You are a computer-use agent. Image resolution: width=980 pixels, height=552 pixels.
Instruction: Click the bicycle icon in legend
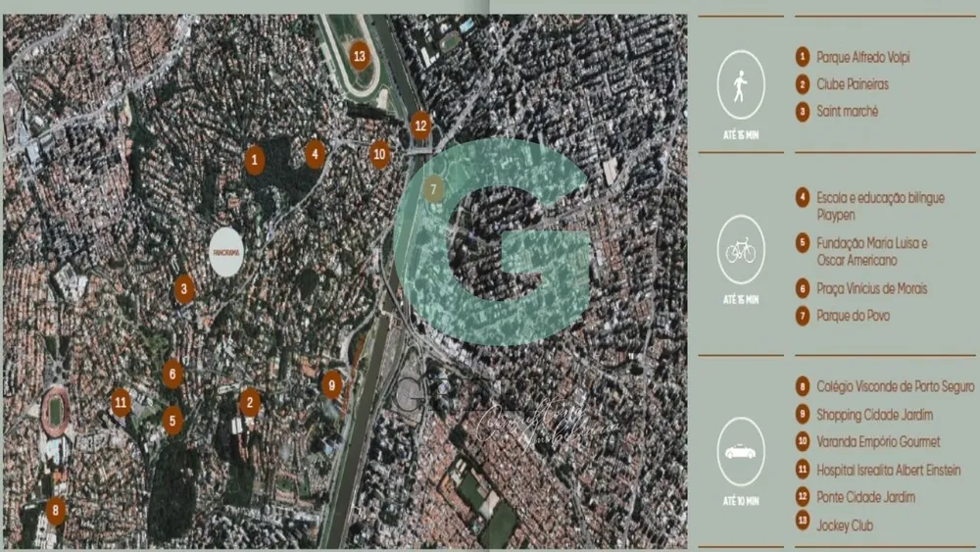tap(741, 250)
